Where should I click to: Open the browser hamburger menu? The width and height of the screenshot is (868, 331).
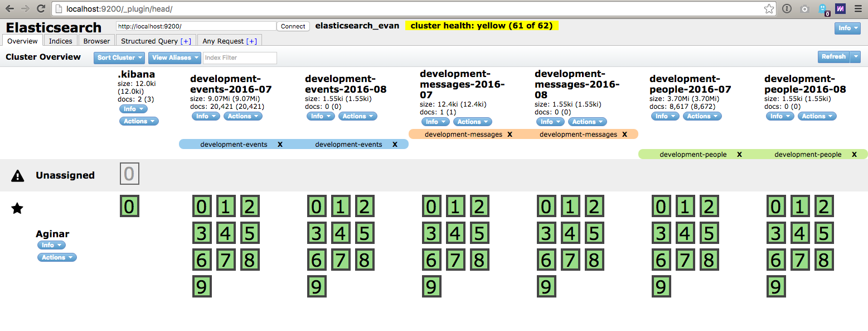[858, 8]
